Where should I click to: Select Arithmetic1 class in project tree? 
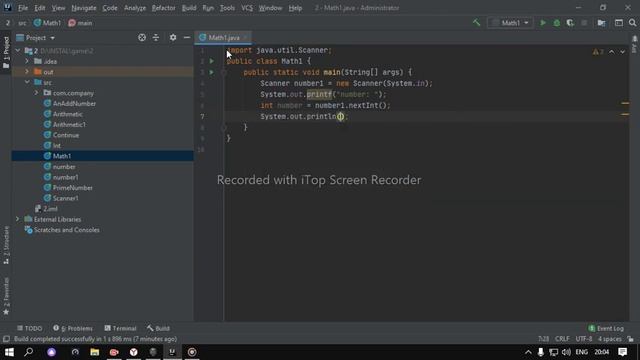click(65, 124)
